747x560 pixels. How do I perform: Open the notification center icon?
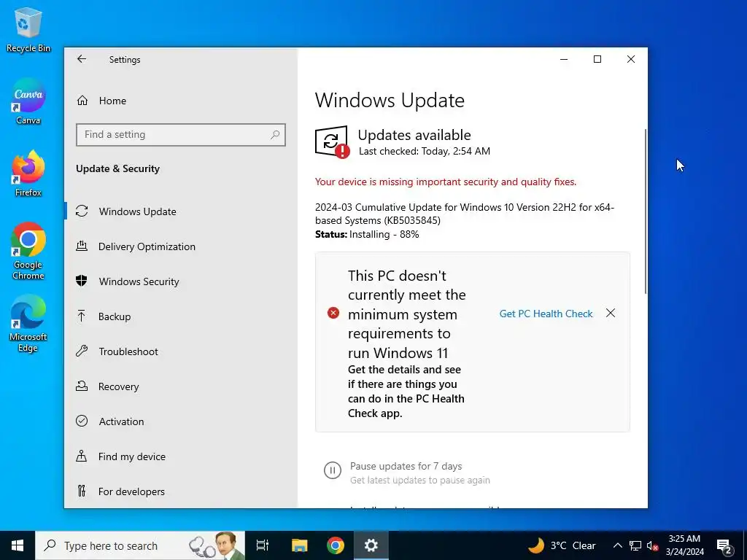click(724, 546)
